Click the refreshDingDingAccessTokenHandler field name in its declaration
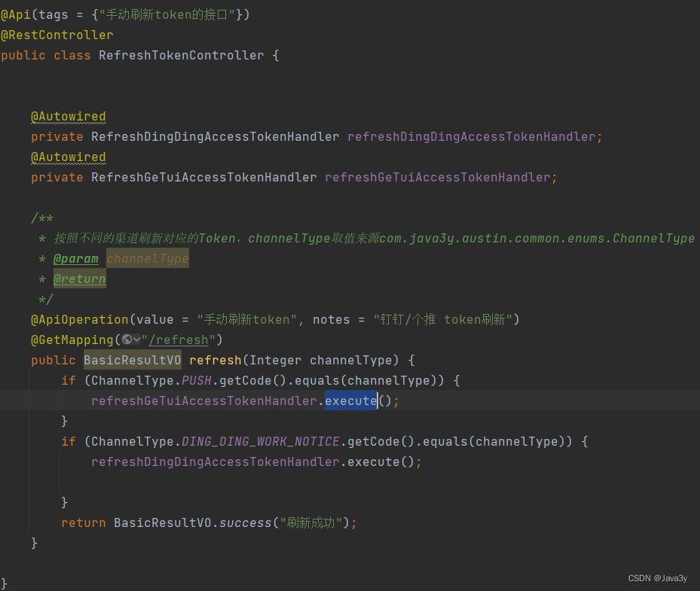 click(x=472, y=136)
